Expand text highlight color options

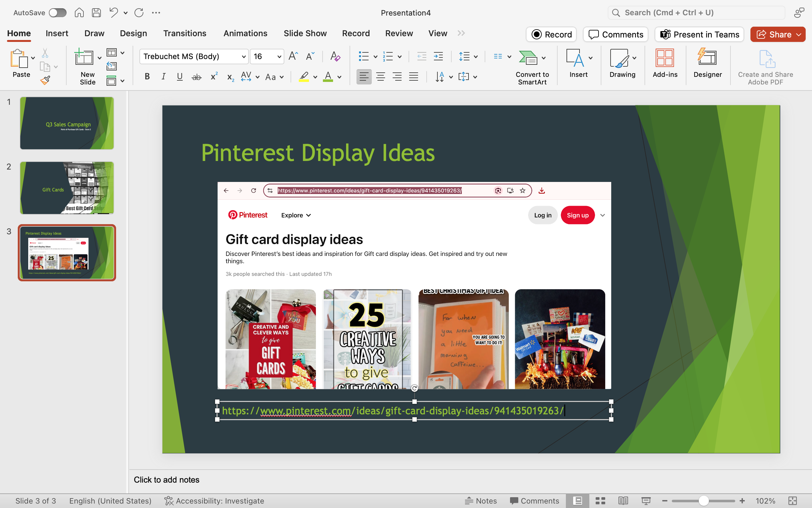tap(315, 77)
